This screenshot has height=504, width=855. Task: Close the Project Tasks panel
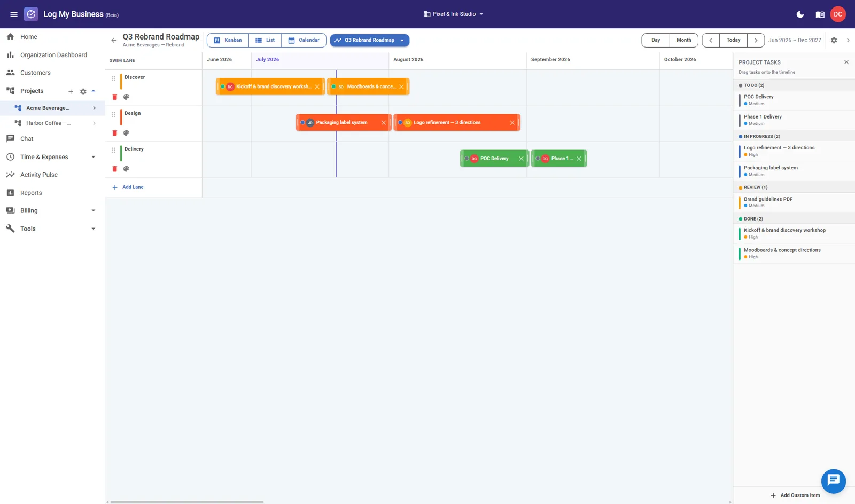click(x=846, y=62)
